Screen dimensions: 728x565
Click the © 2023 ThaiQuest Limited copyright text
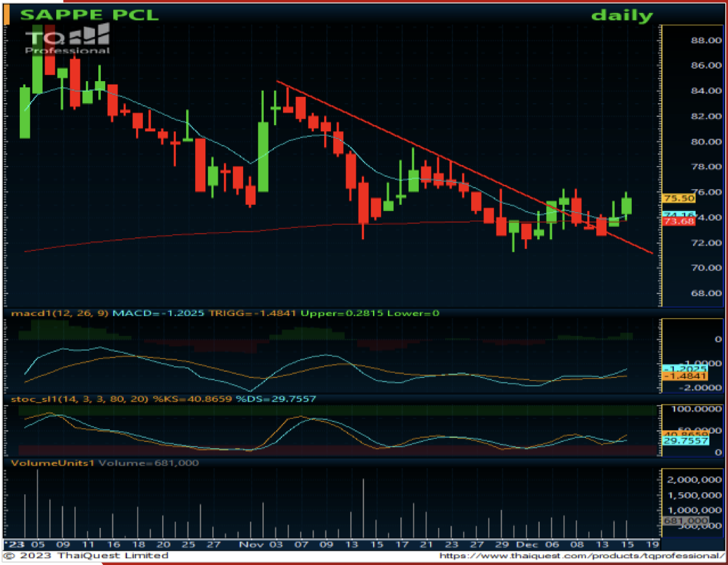pos(86,555)
